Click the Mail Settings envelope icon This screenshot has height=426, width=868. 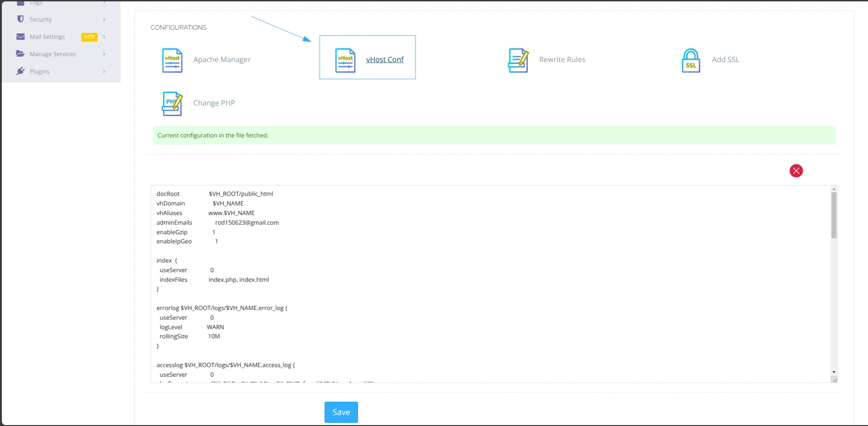[x=21, y=37]
